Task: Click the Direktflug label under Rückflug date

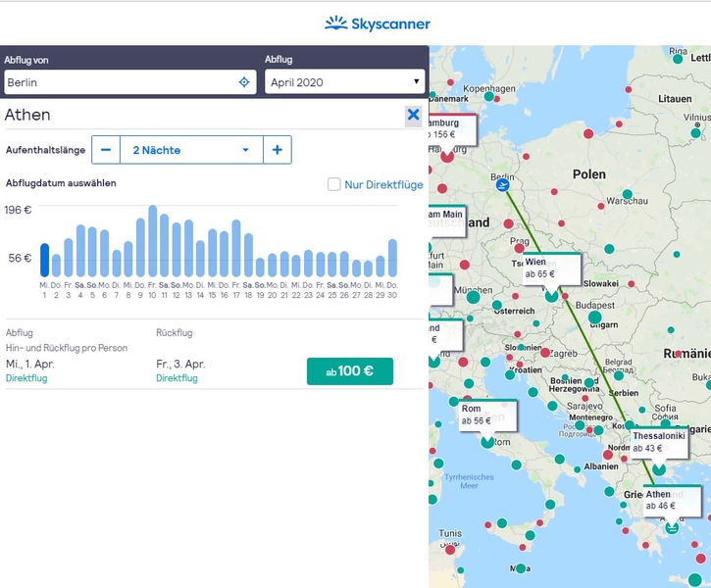Action: 177,378
